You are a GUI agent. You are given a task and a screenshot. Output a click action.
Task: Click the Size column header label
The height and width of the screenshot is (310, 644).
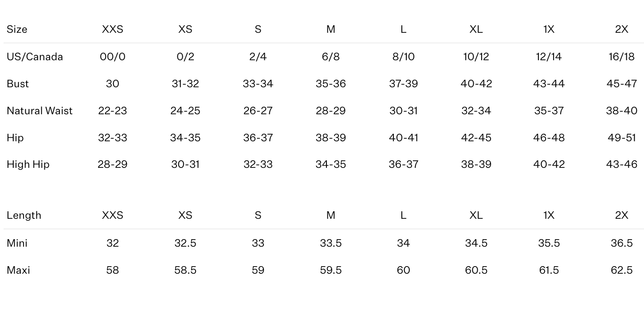(17, 29)
